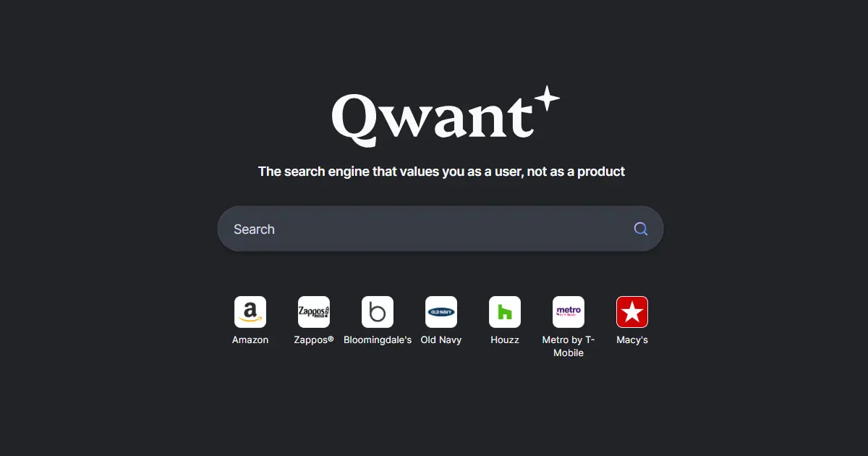Image resolution: width=868 pixels, height=456 pixels.
Task: Open the Amazon shortcut icon
Action: 250,312
